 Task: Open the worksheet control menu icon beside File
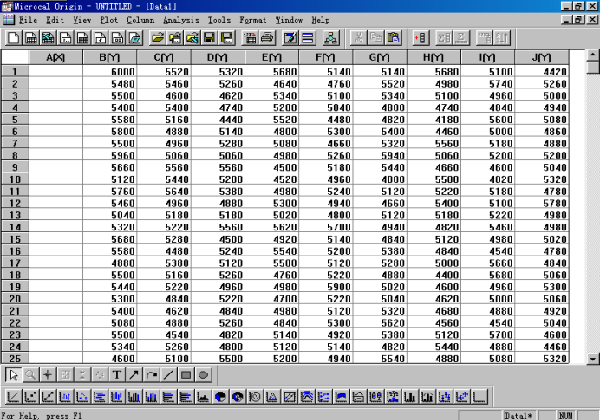(8, 19)
